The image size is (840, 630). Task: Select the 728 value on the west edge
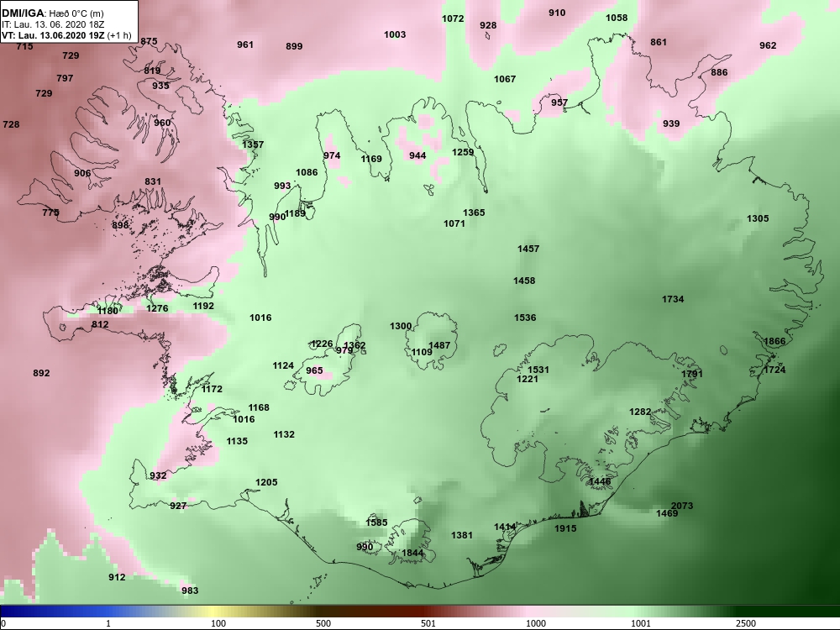(11, 124)
